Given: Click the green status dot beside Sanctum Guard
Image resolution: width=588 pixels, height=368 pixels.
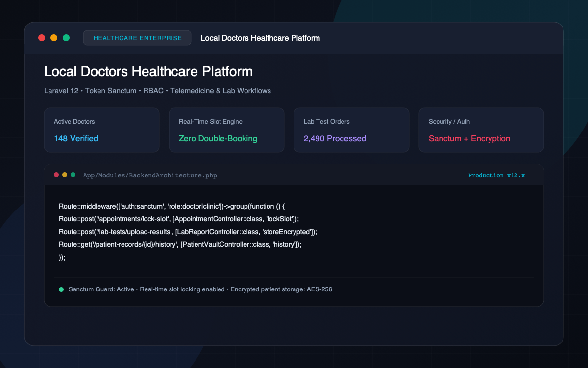Looking at the screenshot, I should click(61, 289).
